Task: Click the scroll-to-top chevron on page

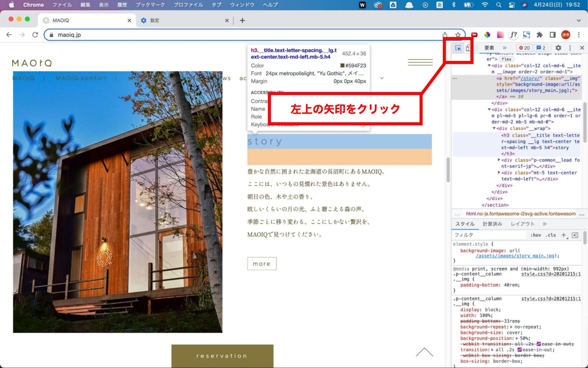Action: 424,352
